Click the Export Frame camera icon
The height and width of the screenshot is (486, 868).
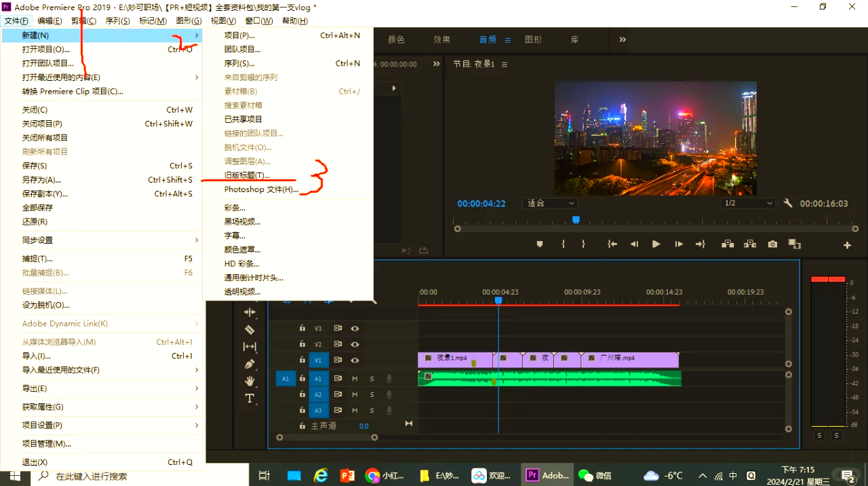pos(772,244)
